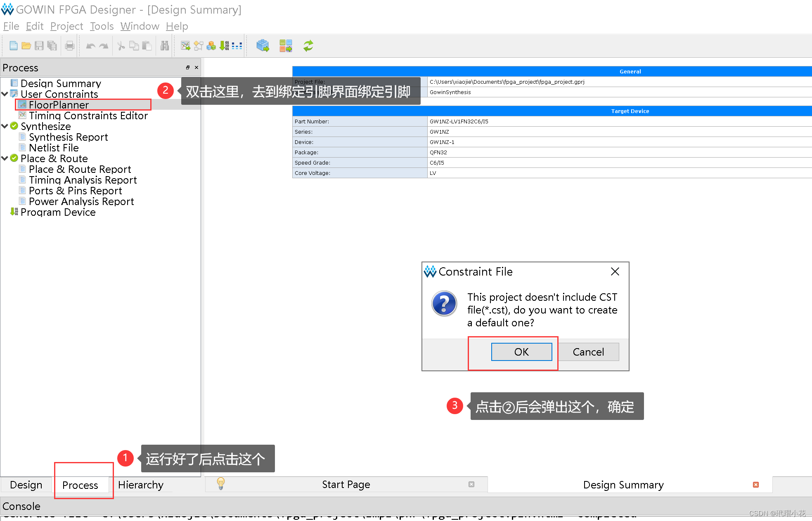Switch to the Hierarchy tab
Image resolution: width=812 pixels, height=521 pixels.
(x=140, y=485)
